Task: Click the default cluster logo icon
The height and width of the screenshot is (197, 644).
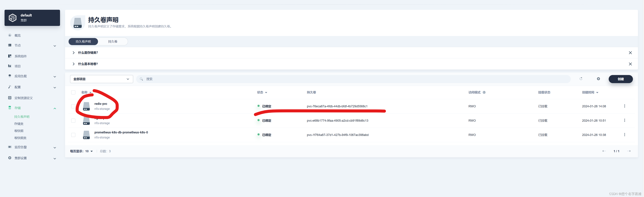Action: pos(12,18)
